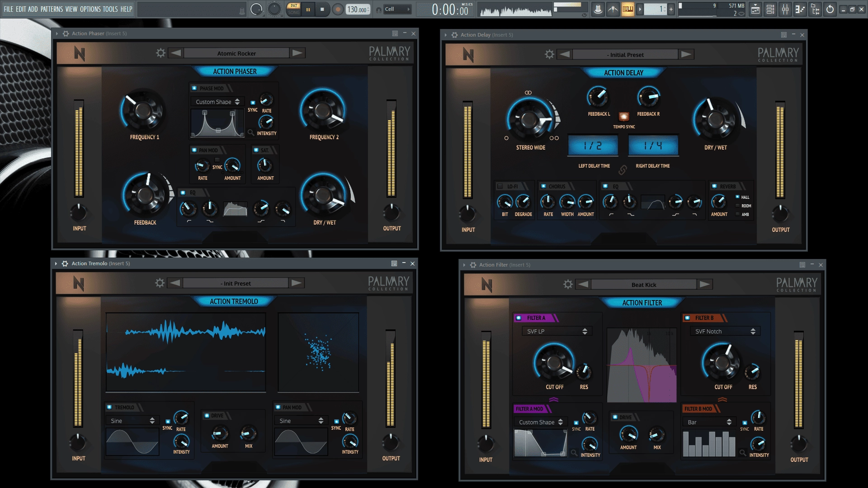Select Room reverb type in Action Delay

point(738,206)
